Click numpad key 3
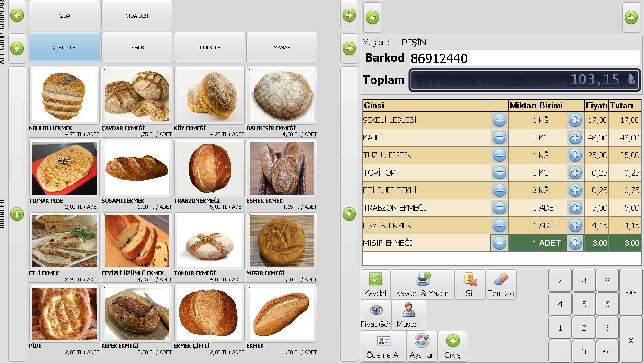Image resolution: width=644 pixels, height=363 pixels. pos(608,328)
